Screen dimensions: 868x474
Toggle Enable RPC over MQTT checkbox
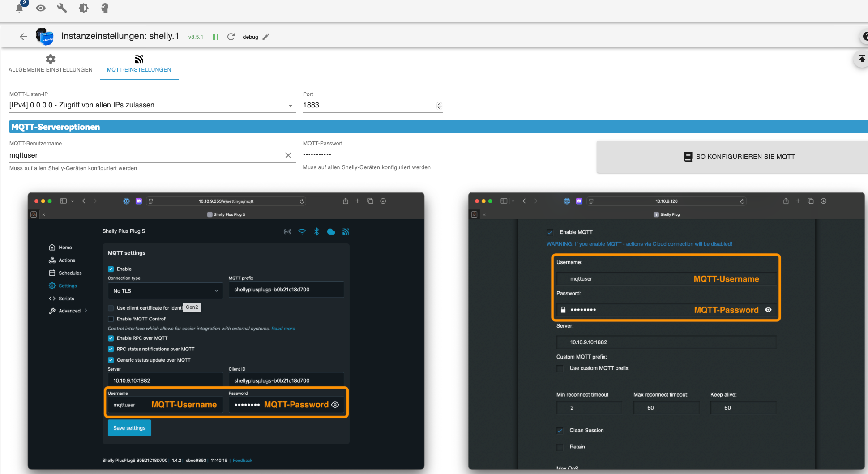[111, 338]
